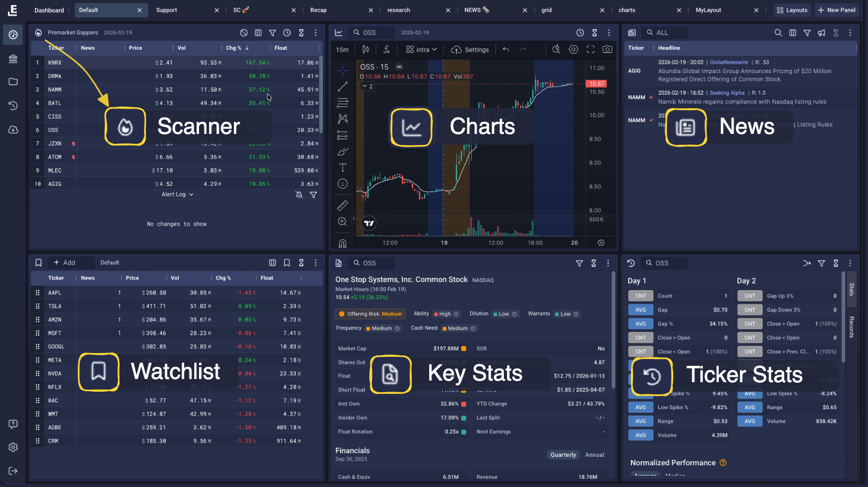The width and height of the screenshot is (868, 487).
Task: Select the text annotation tool on chart
Action: click(x=342, y=168)
